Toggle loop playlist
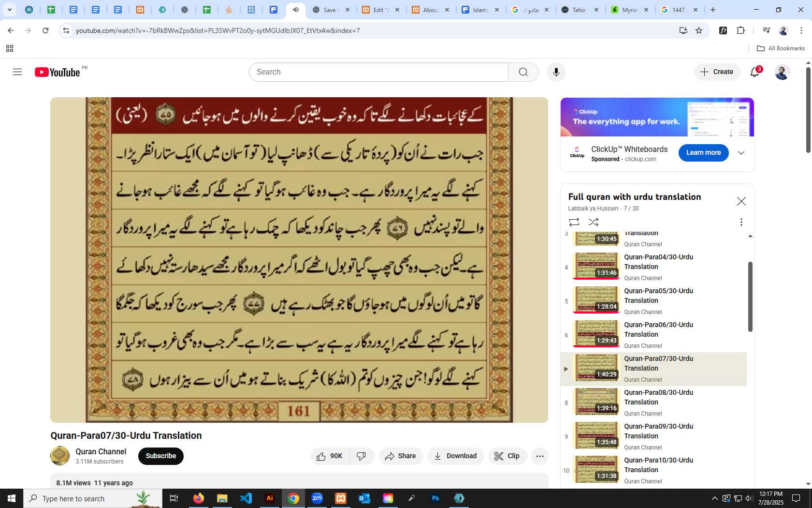812x508 pixels. [574, 222]
